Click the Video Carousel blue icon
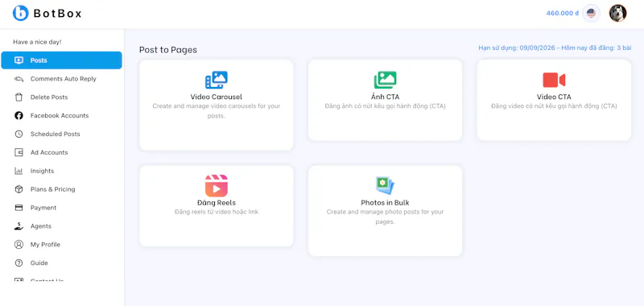Image resolution: width=644 pixels, height=306 pixels. coord(217,80)
